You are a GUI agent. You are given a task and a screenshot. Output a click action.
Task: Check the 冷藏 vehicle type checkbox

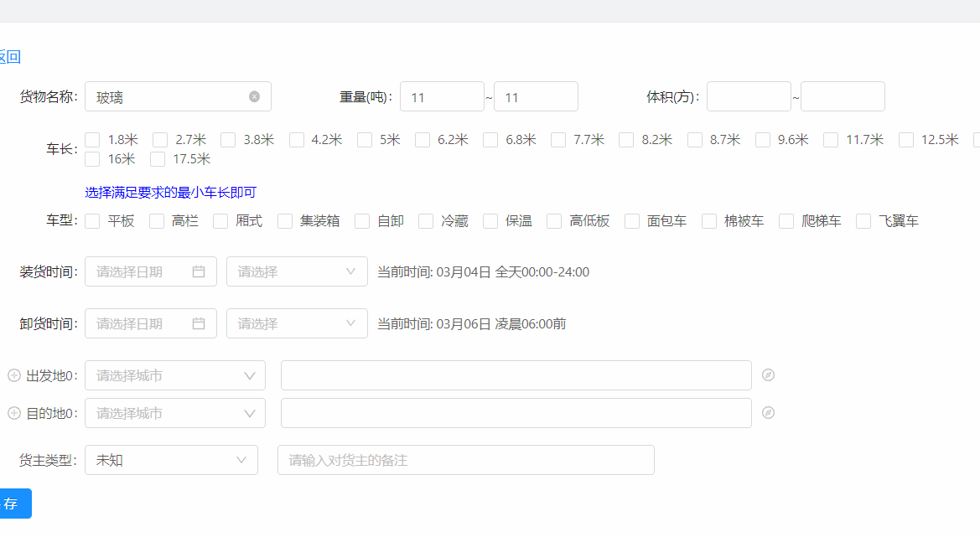click(x=426, y=220)
